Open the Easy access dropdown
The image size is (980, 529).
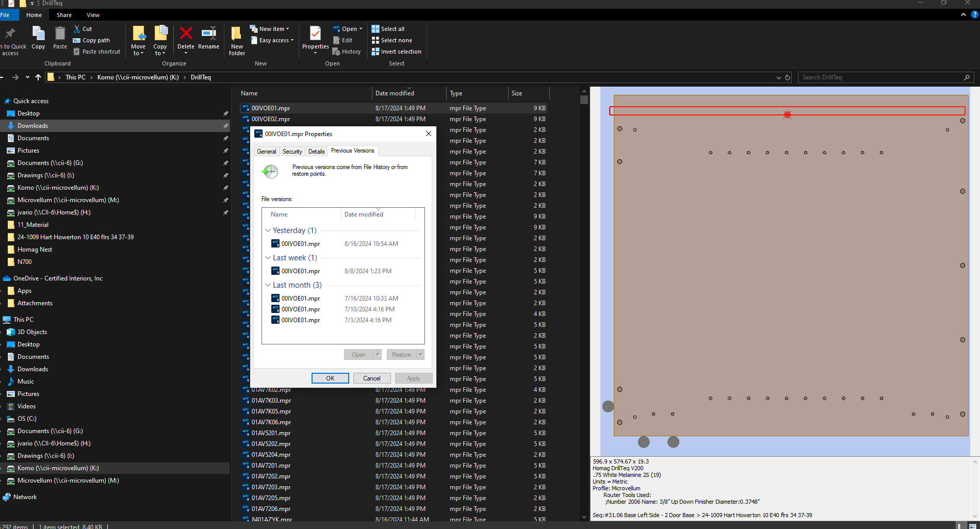point(276,40)
